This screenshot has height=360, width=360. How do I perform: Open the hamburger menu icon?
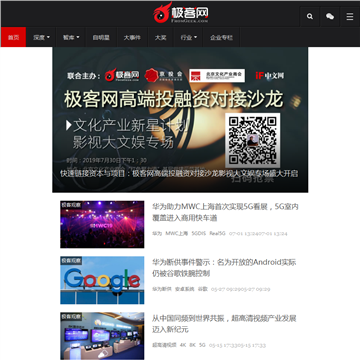350,16
